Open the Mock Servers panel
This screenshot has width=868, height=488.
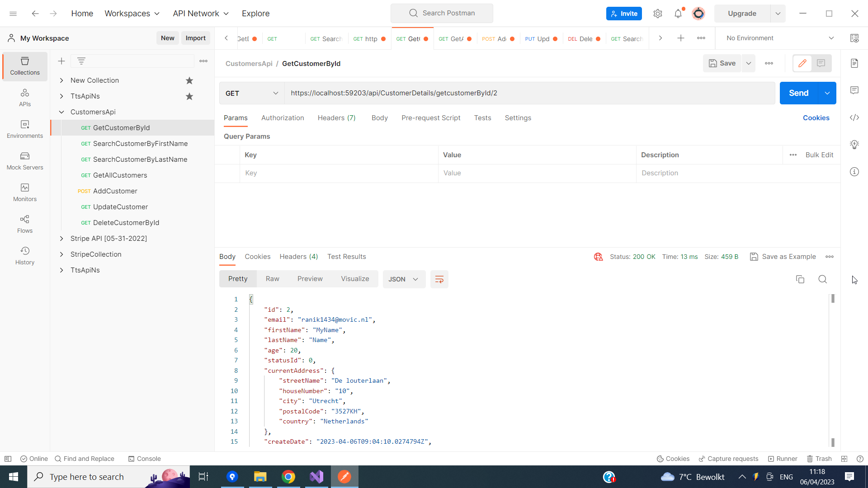tap(25, 161)
